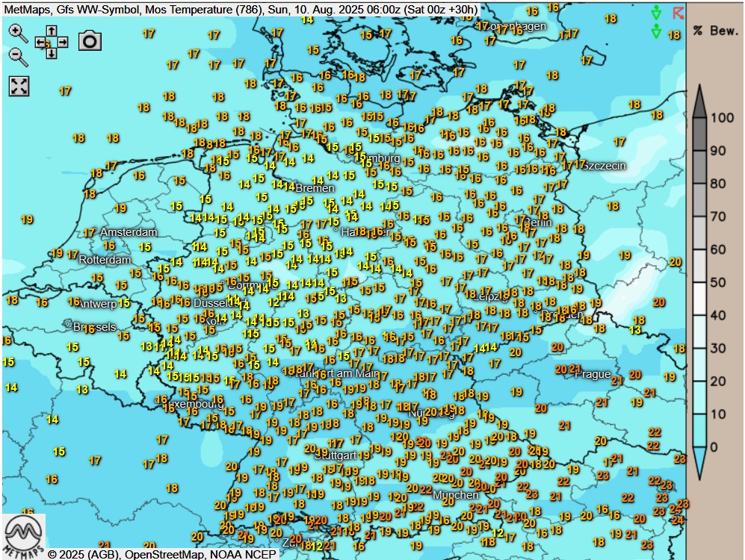
Task: Pan the map up with arrow
Action: (52, 31)
